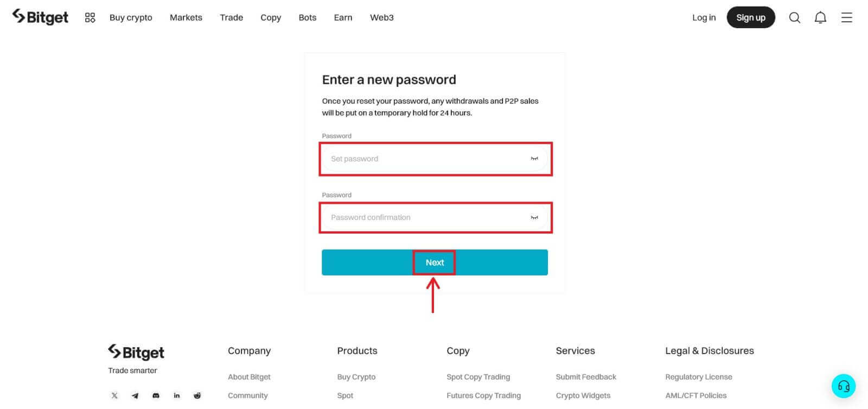The image size is (868, 409).
Task: Show password in Set password field
Action: click(534, 159)
